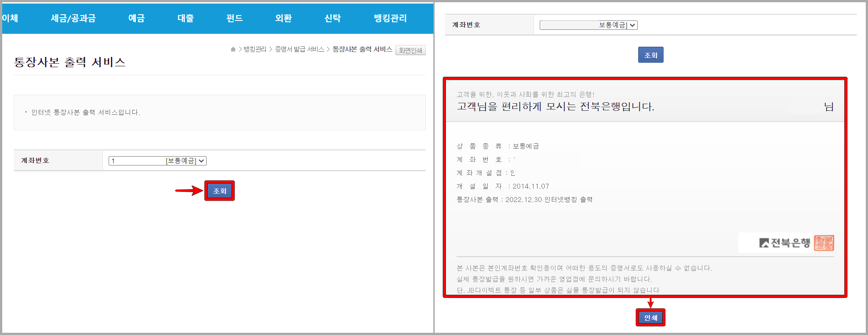Screen dimensions: 868x335
Task: Select disclaimer line '단, JB다이렉트 통장 등'
Action: 558,291
